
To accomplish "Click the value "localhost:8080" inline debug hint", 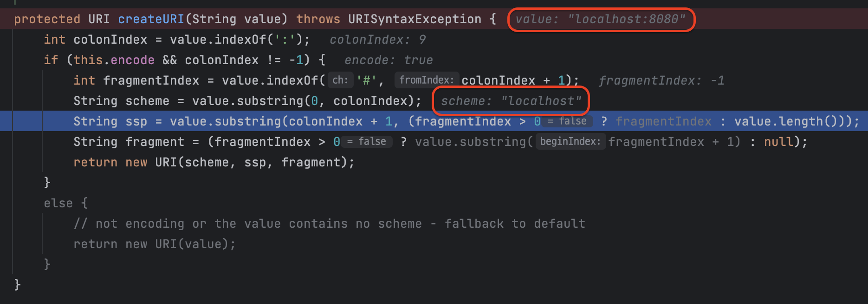I will tap(601, 19).
